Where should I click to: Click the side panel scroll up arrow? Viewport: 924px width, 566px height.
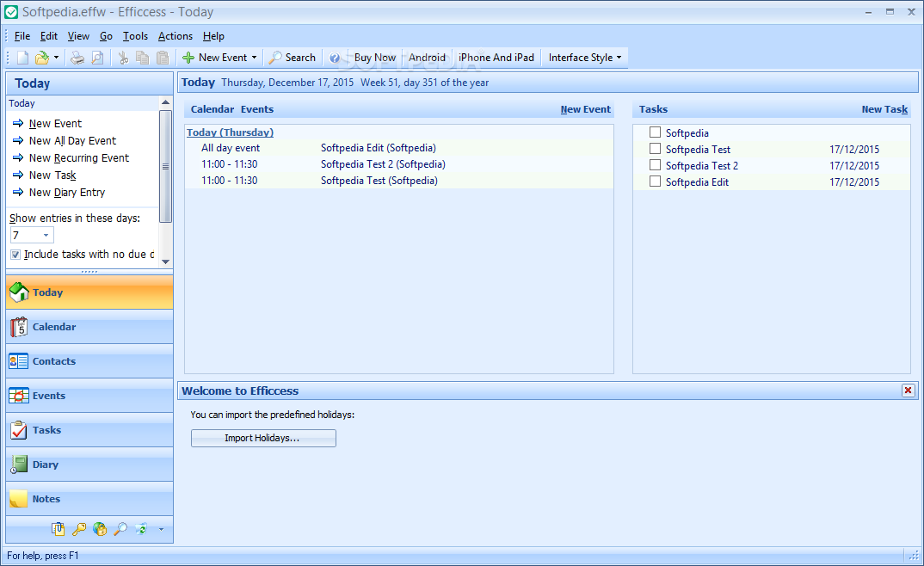click(x=165, y=102)
